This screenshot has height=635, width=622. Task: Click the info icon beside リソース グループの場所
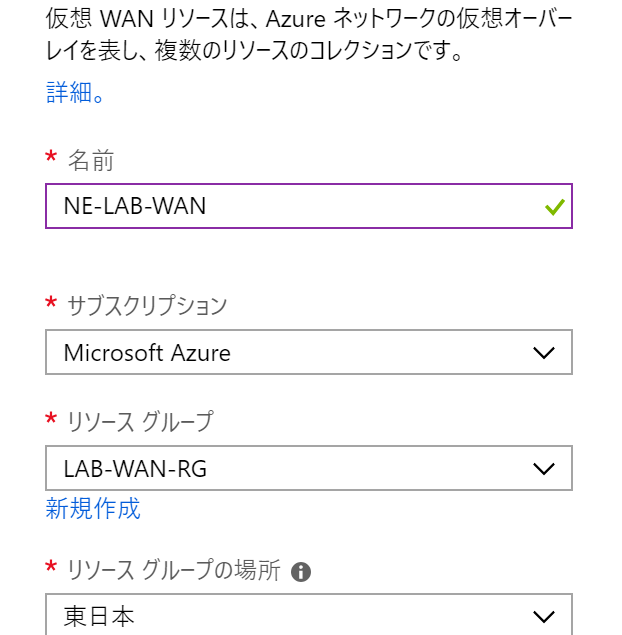pyautogui.click(x=300, y=572)
